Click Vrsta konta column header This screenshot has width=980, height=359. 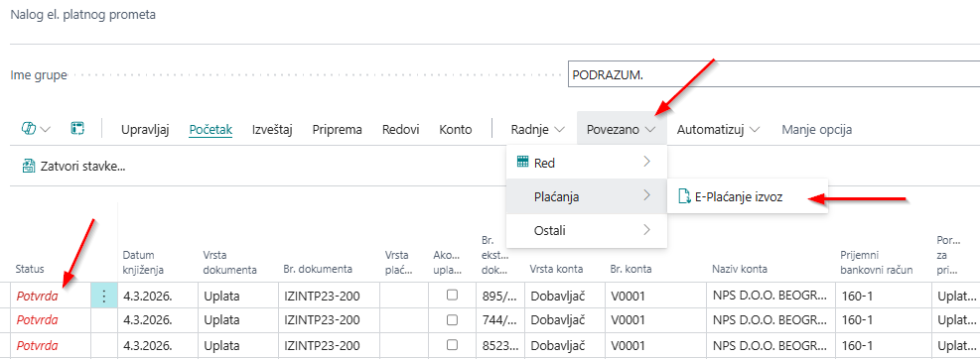click(x=556, y=269)
